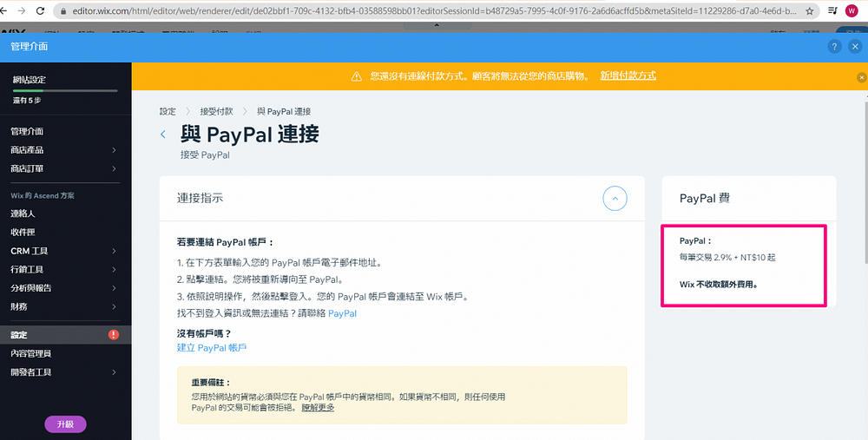This screenshot has width=868, height=440.
Task: Open help with the question mark icon
Action: [834, 47]
